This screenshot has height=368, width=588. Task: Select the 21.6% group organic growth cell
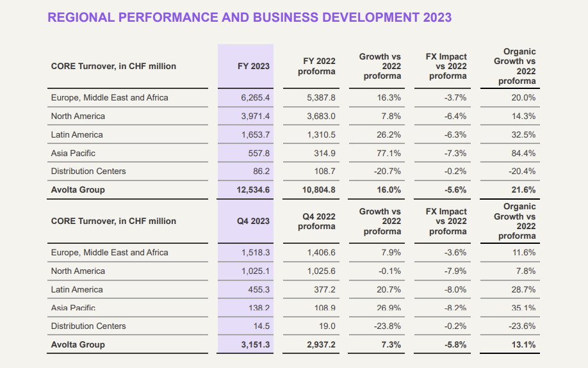tap(523, 190)
